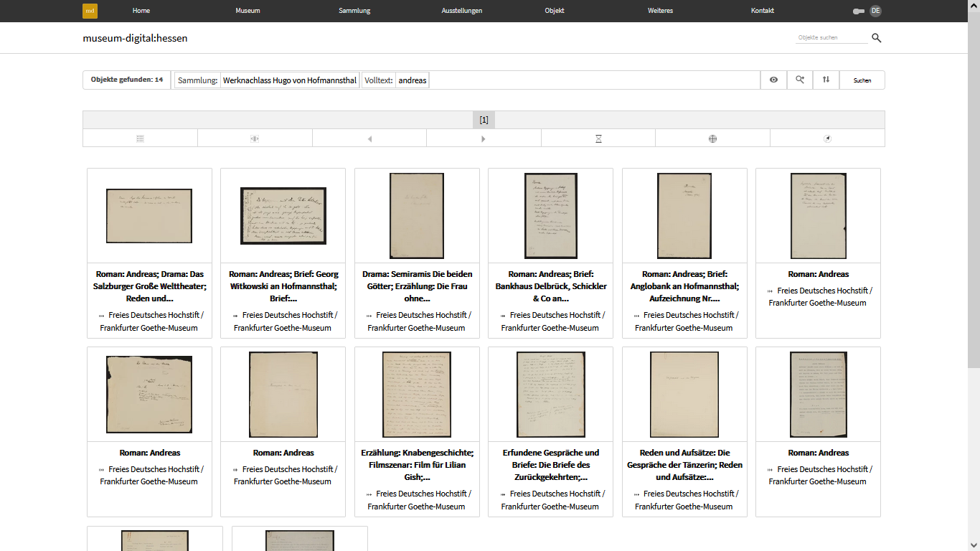Toggle search visibility eye icon
The width and height of the screenshot is (980, 551).
coord(773,80)
